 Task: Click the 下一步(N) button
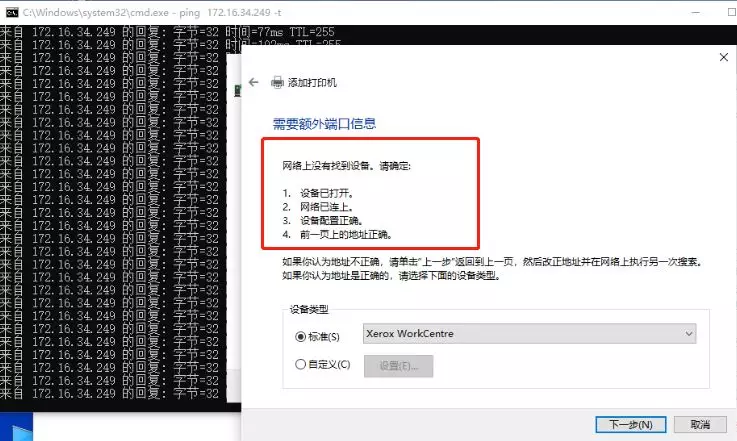tap(631, 425)
